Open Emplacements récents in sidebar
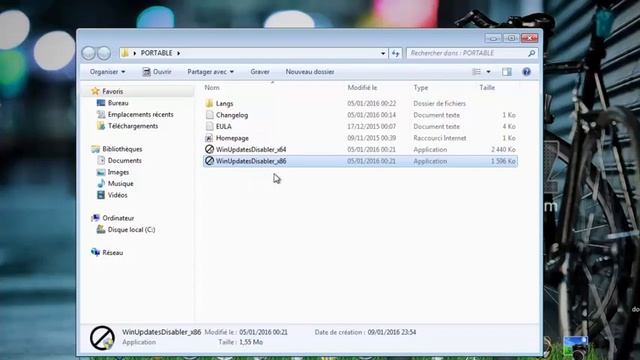 (x=140, y=114)
